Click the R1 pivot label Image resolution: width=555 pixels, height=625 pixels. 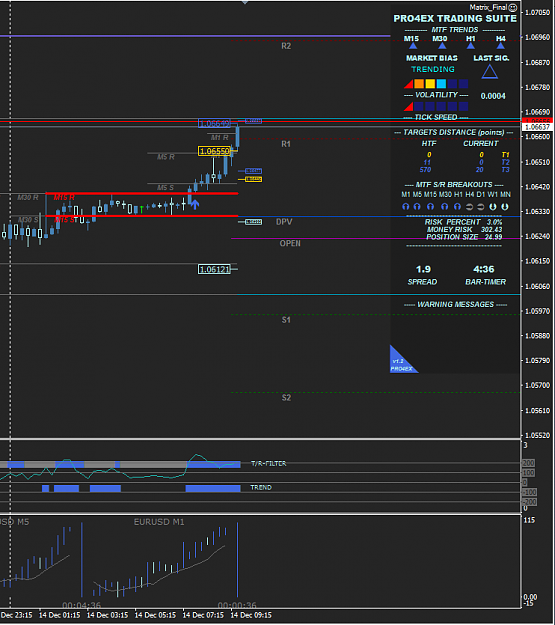(286, 144)
